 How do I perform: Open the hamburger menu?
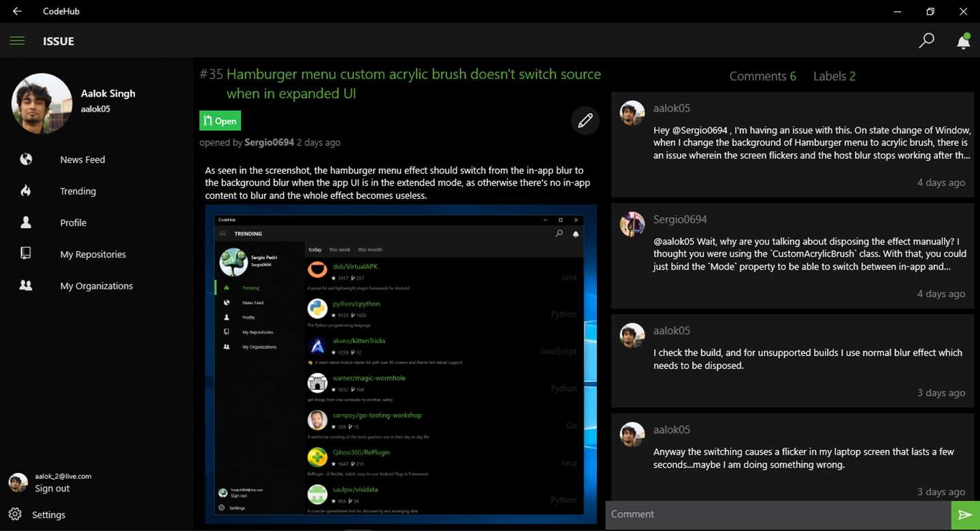coord(17,41)
